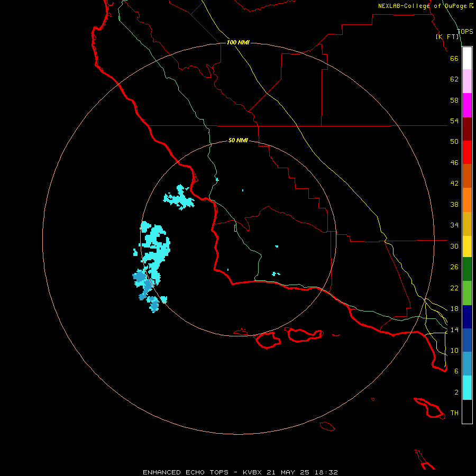
Task: Click the 100 NMI range ring label
Action: [238, 42]
